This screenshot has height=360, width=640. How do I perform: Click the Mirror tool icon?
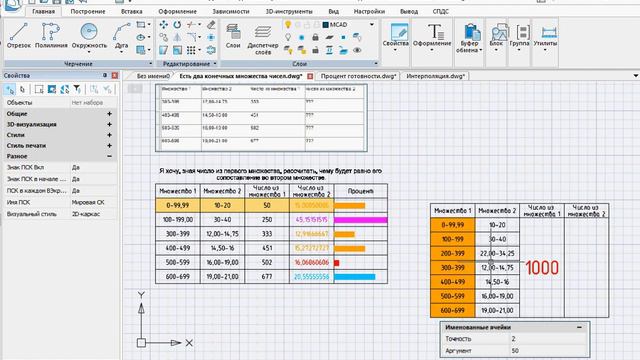pos(177,38)
